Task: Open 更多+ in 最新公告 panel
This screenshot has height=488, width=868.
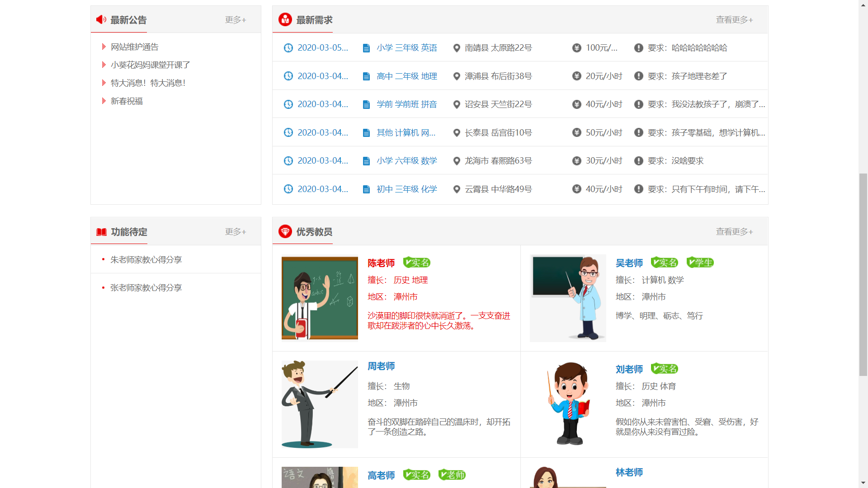Action: pos(236,20)
